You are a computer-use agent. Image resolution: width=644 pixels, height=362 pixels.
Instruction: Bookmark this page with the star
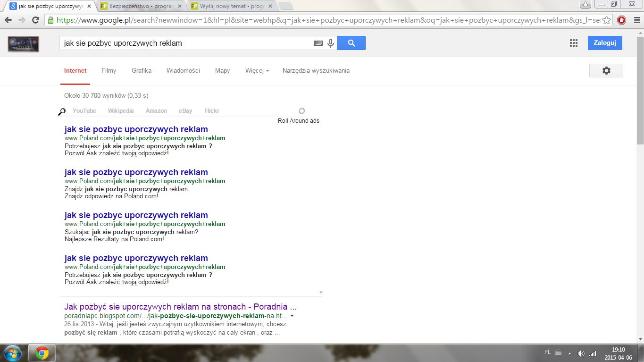point(607,20)
